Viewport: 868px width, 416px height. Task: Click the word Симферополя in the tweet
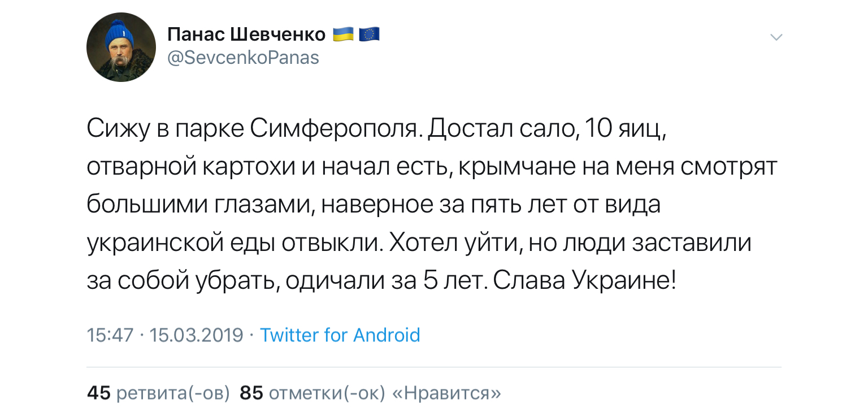click(334, 131)
